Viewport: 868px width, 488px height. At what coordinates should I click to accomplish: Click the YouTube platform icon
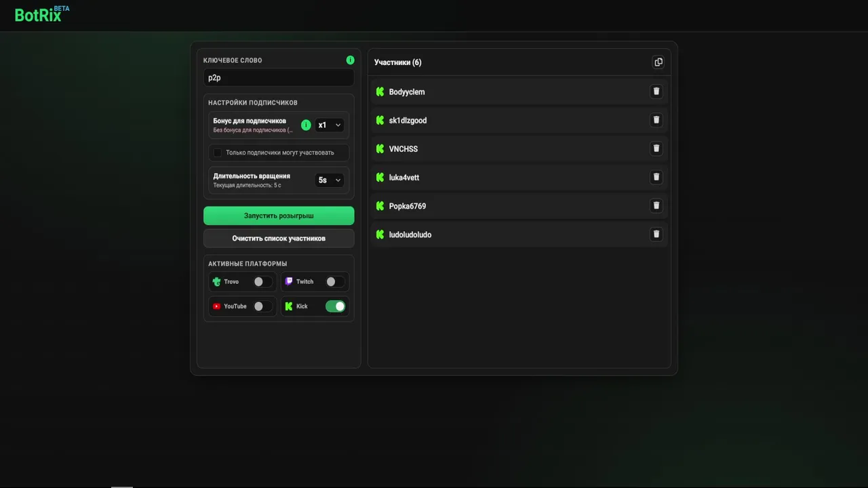(216, 306)
